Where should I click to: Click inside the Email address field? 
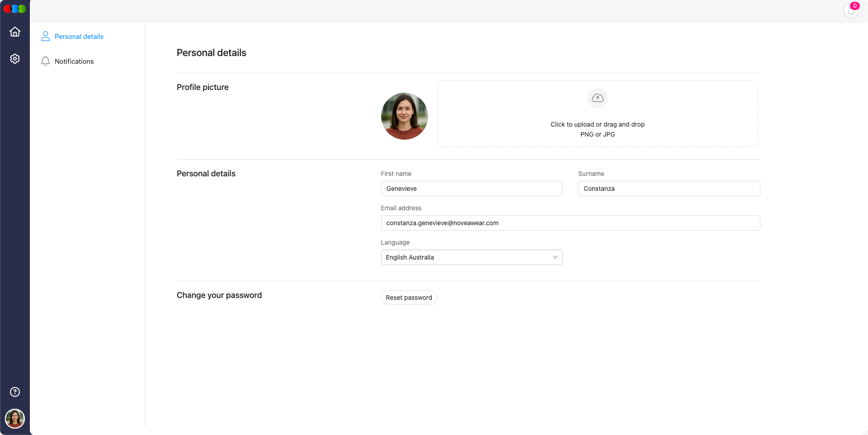click(570, 223)
